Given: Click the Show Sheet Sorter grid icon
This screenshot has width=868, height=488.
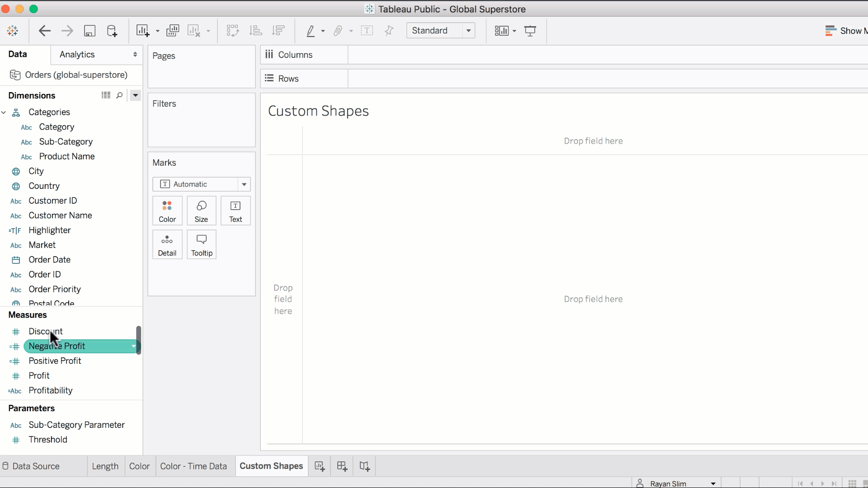Looking at the screenshot, I should coord(852,483).
